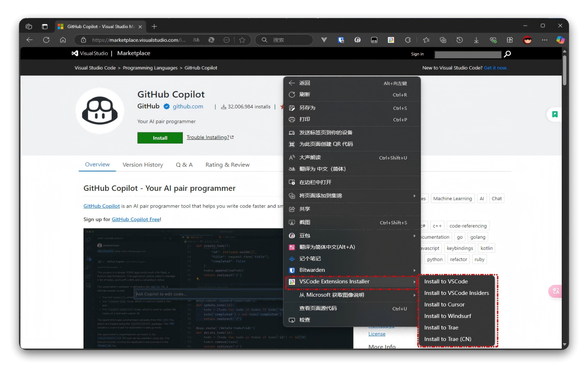588x368 pixels.
Task: Choose Install to VSCode Insiders
Action: pos(457,293)
